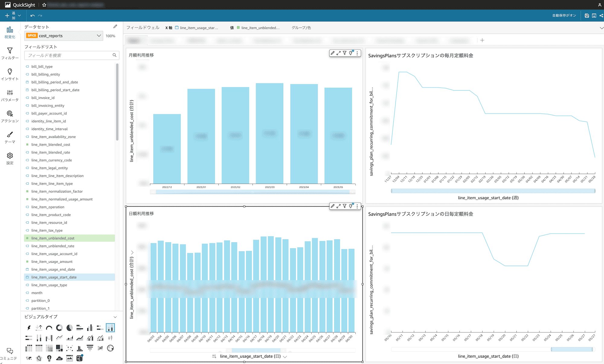The image size is (604, 364).
Task: Click the share icon in top bar
Action: point(601,16)
